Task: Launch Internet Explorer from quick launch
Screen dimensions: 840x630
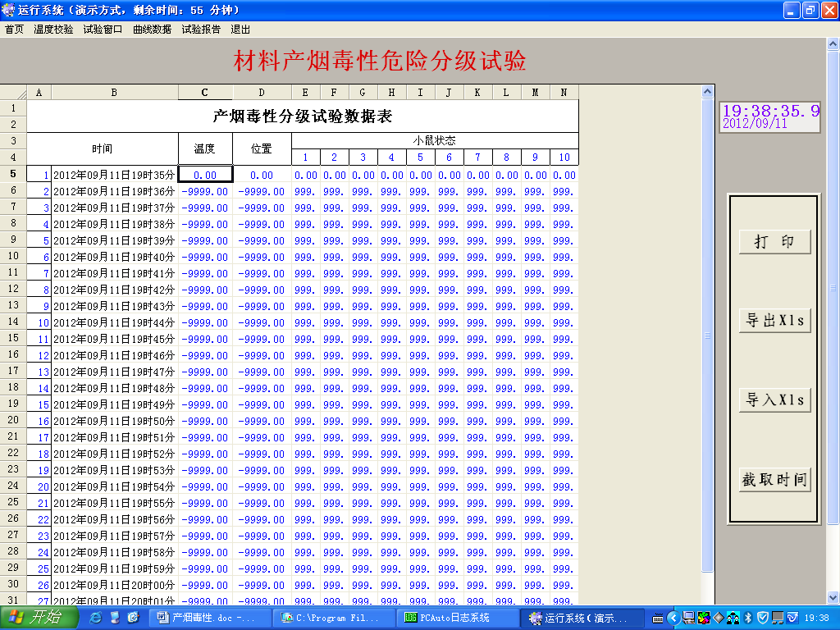Action: pyautogui.click(x=96, y=618)
